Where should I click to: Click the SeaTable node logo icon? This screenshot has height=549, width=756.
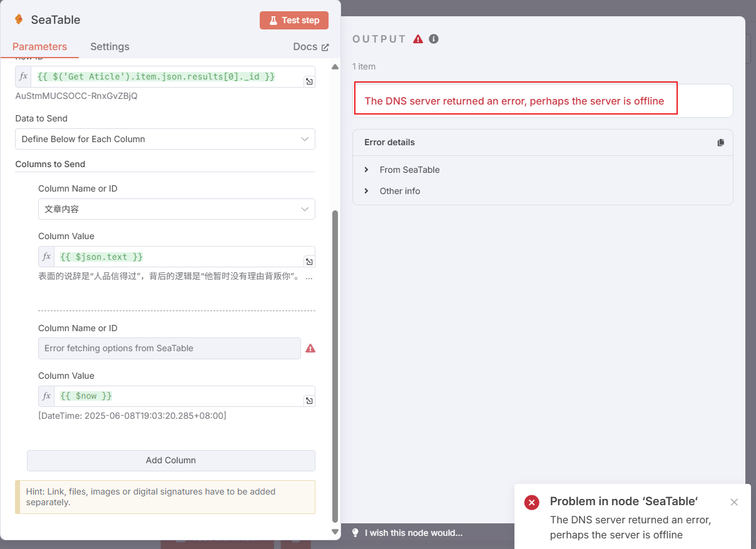(19, 19)
